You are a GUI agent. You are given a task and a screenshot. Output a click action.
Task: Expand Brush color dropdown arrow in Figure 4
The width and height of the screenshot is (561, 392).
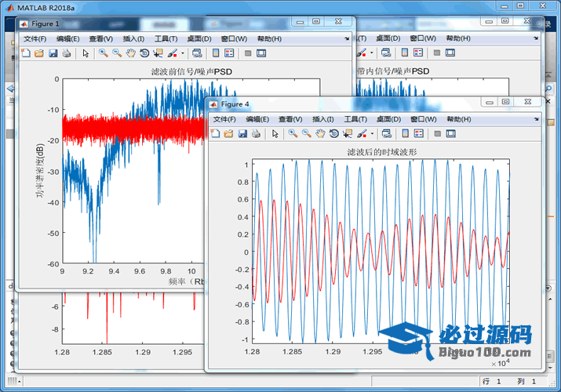coord(373,134)
